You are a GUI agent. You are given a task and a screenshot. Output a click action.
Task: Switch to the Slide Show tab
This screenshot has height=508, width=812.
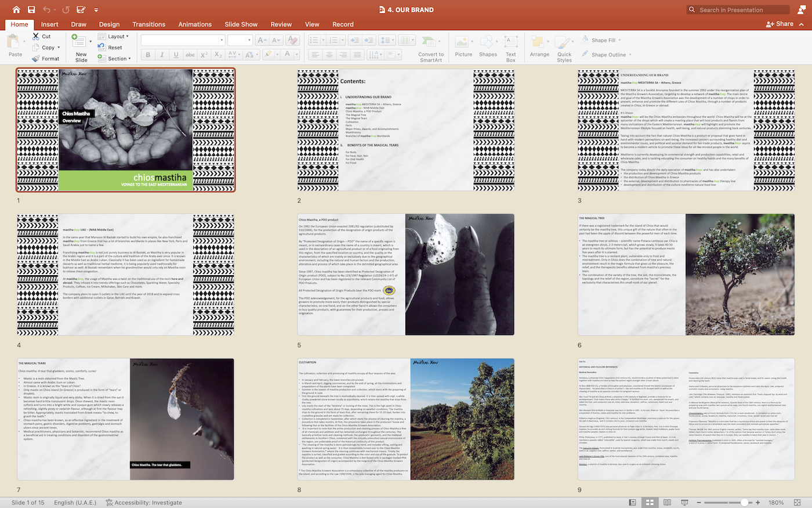(x=241, y=24)
